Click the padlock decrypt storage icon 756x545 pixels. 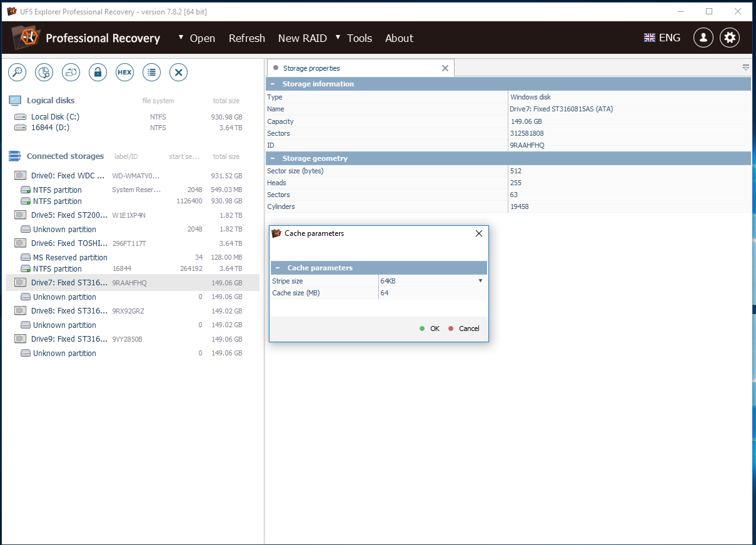coord(98,73)
